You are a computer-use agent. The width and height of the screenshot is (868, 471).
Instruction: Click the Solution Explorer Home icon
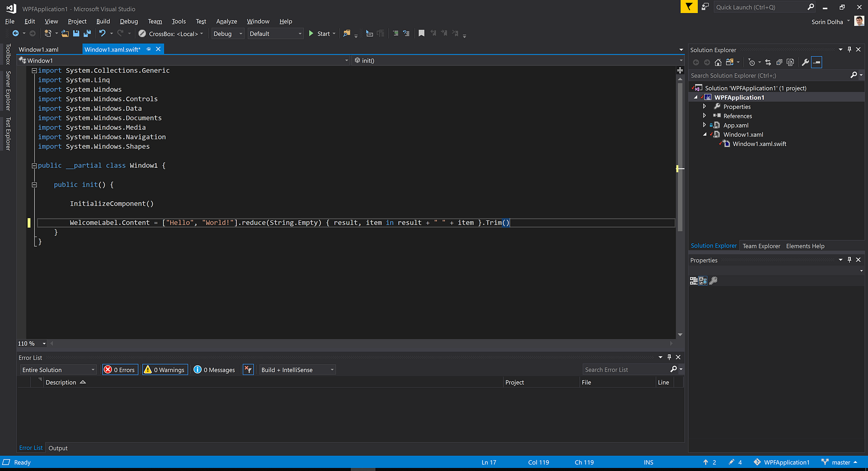(718, 62)
